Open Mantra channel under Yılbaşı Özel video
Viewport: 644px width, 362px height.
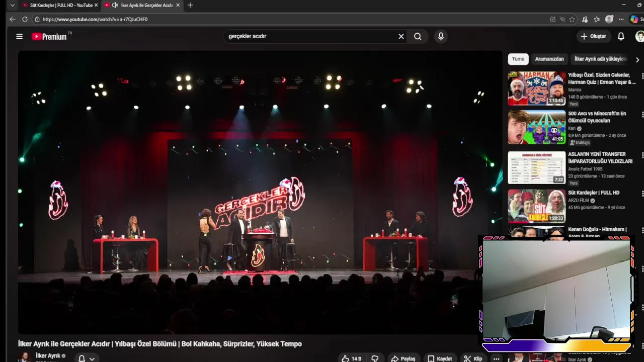575,90
